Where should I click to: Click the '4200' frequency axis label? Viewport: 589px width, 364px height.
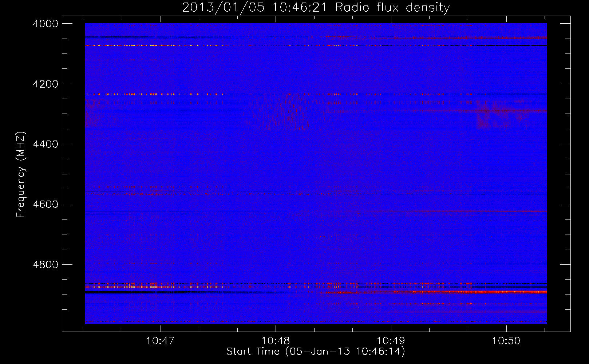(x=46, y=84)
